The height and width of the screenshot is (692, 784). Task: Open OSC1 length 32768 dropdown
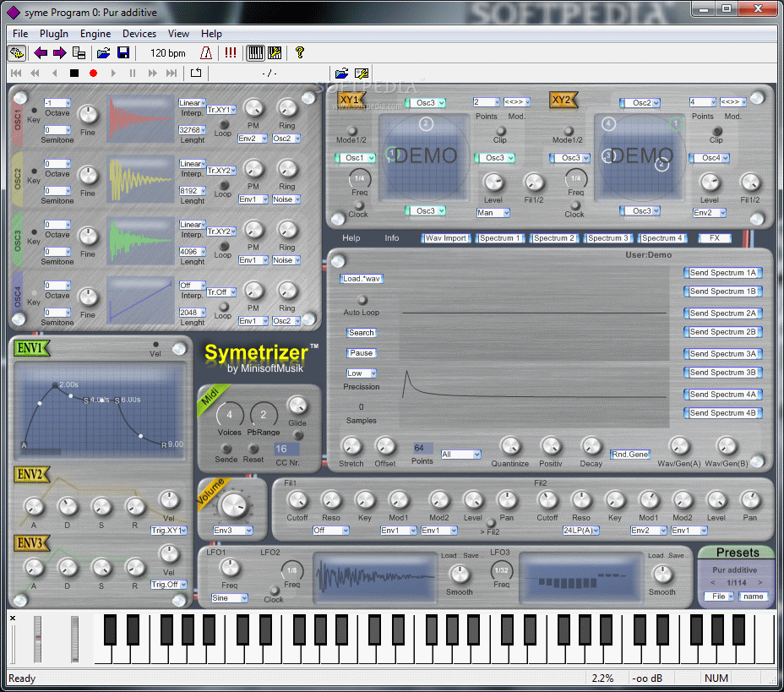(x=193, y=130)
